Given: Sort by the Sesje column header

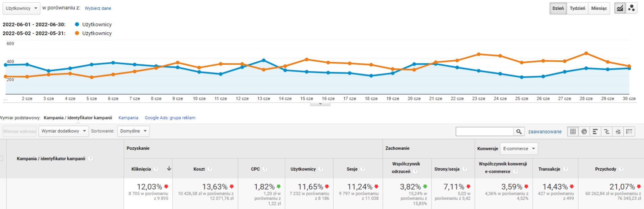Looking at the screenshot, I should 352,169.
